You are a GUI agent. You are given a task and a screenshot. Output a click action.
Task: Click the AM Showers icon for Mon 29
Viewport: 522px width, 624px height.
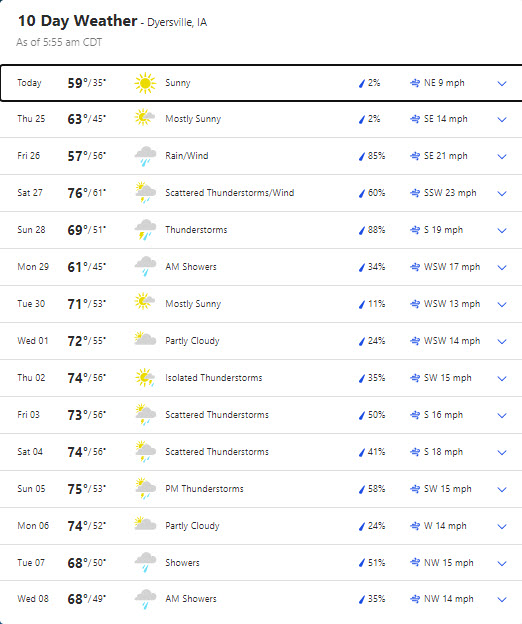(145, 266)
